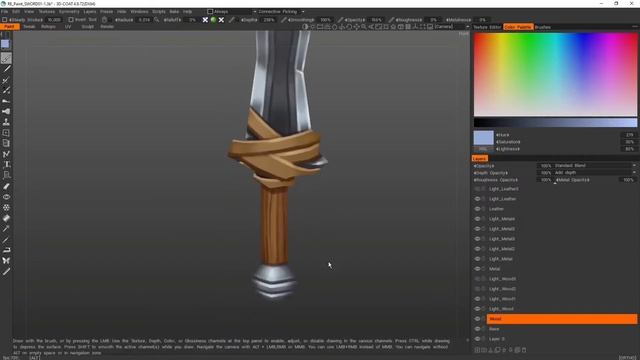Image resolution: width=640 pixels, height=360 pixels.
Task: Open the Symmetry menu
Action: pyautogui.click(x=69, y=12)
